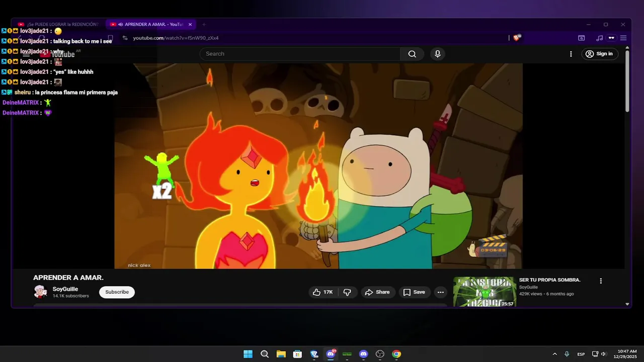
Task: Close the APRENDER A AMAR tab
Action: pos(190,24)
